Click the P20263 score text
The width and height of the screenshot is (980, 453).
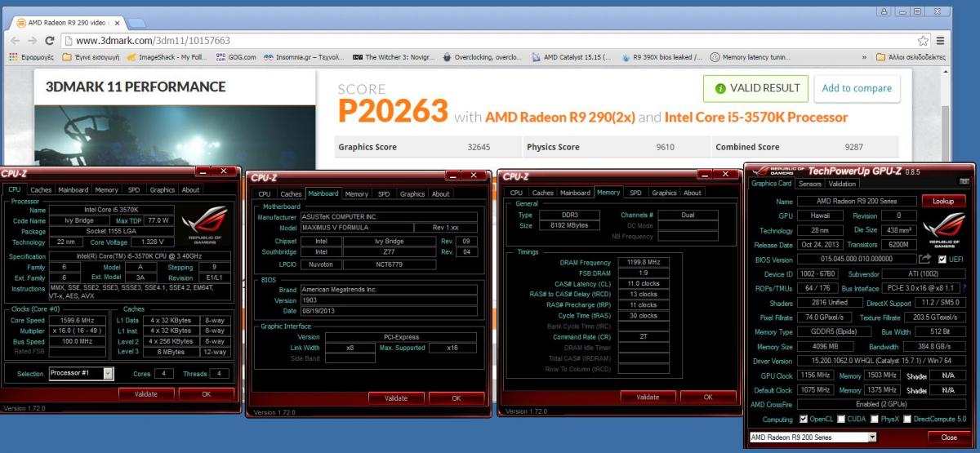tap(393, 111)
